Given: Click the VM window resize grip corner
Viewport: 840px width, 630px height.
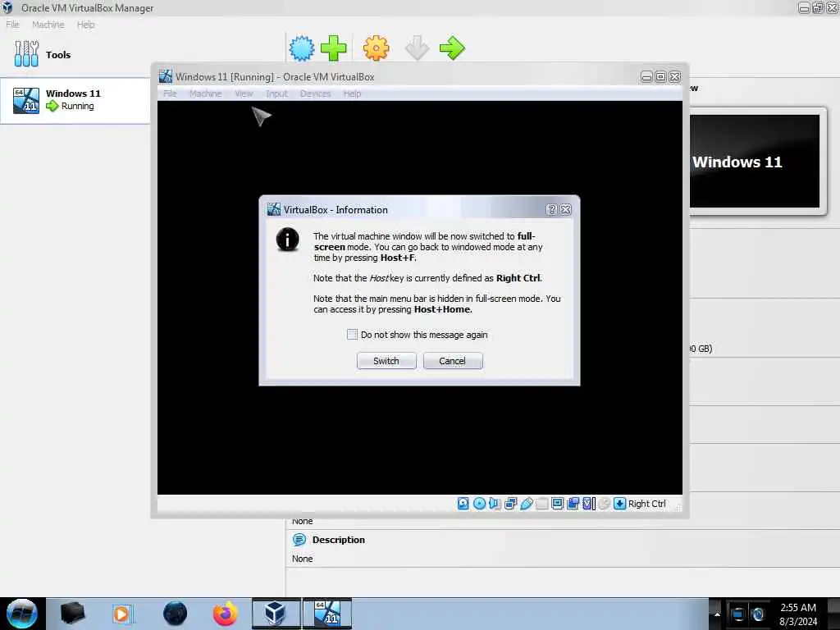Looking at the screenshot, I should click(x=678, y=507).
